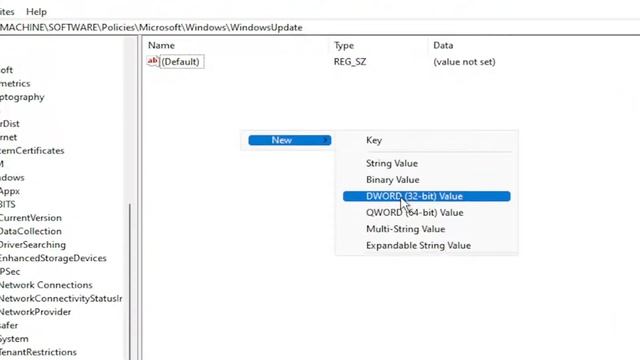This screenshot has width=640, height=360.
Task: Select the Cryptography tree key
Action: tap(22, 97)
